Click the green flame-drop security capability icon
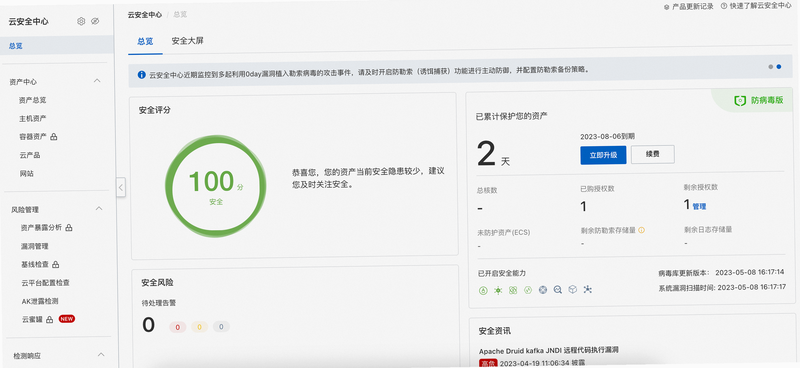 point(483,290)
